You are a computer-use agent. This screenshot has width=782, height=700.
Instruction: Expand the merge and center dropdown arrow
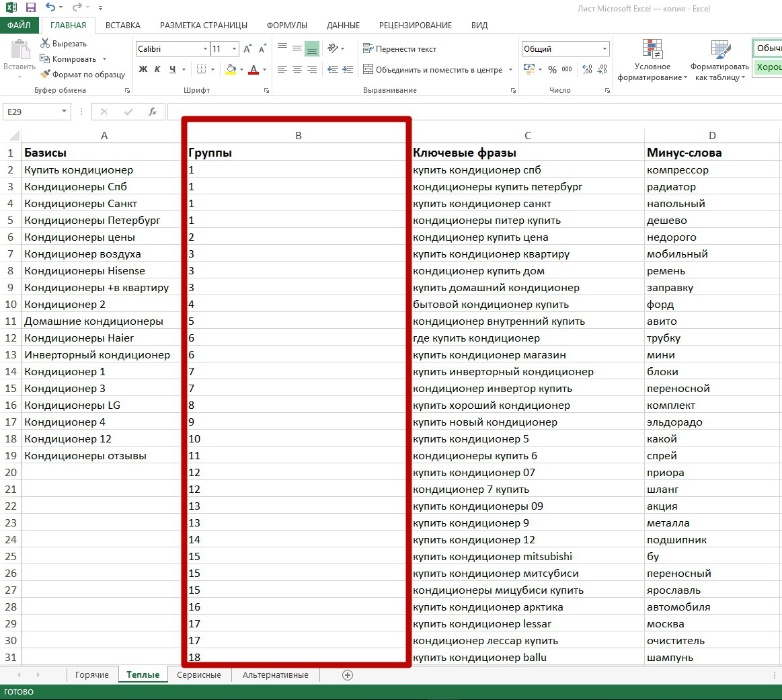(x=511, y=69)
